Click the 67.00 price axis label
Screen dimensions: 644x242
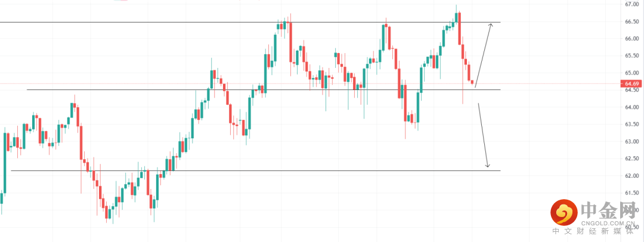click(x=632, y=4)
